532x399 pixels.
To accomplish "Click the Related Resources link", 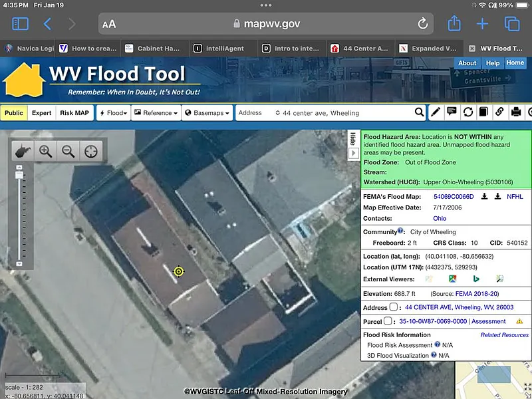I will click(504, 335).
